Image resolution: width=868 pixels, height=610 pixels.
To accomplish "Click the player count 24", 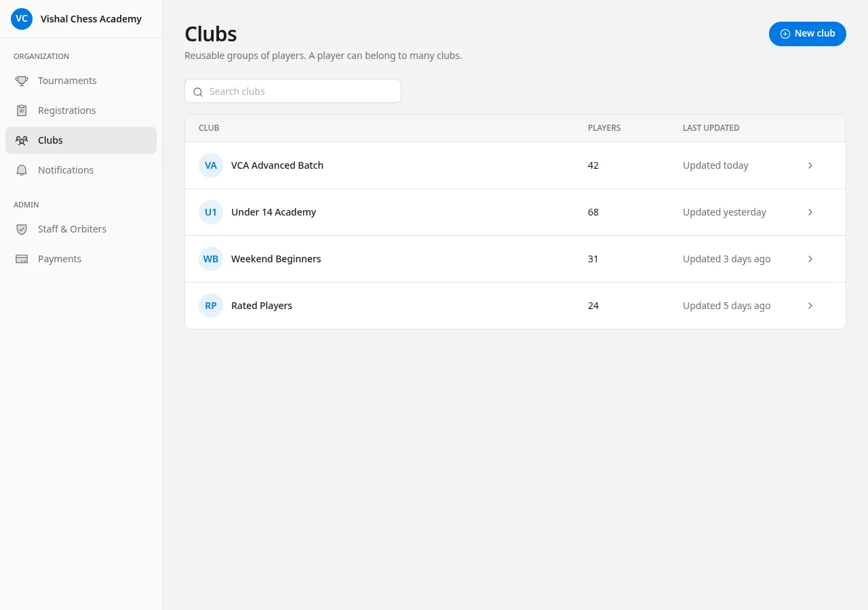I will tap(593, 306).
